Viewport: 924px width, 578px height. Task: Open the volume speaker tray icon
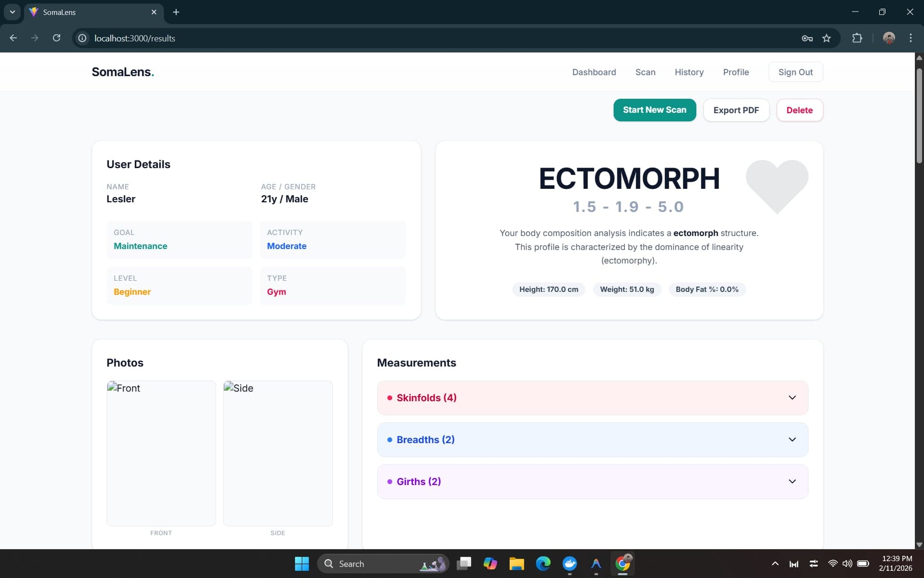click(847, 564)
